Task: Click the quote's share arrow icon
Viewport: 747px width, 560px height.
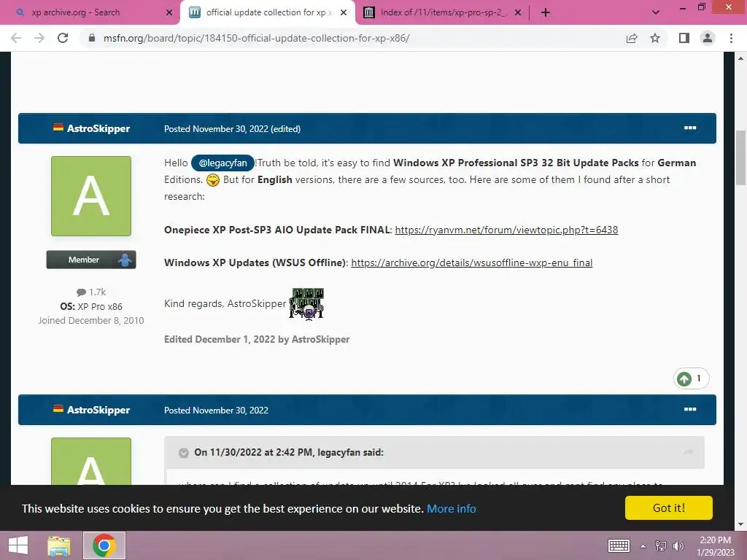Action: pos(688,451)
